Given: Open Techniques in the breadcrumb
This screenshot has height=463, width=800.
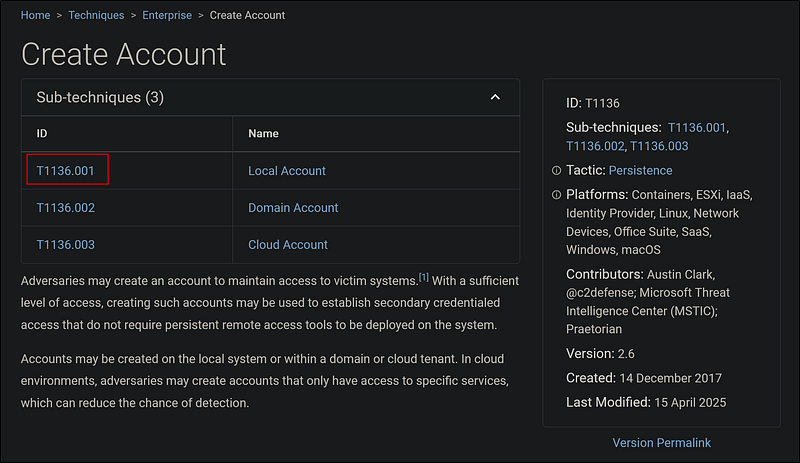Looking at the screenshot, I should pyautogui.click(x=97, y=15).
